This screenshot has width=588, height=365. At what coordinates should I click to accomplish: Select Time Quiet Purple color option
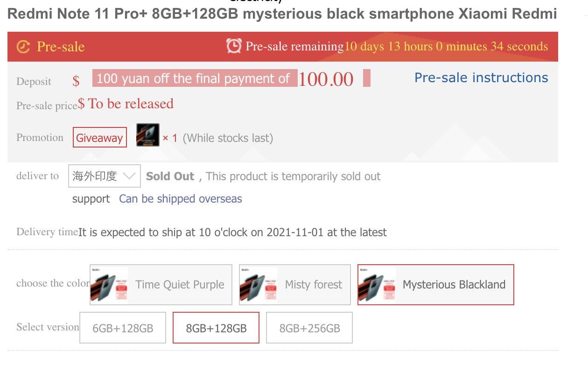180,285
